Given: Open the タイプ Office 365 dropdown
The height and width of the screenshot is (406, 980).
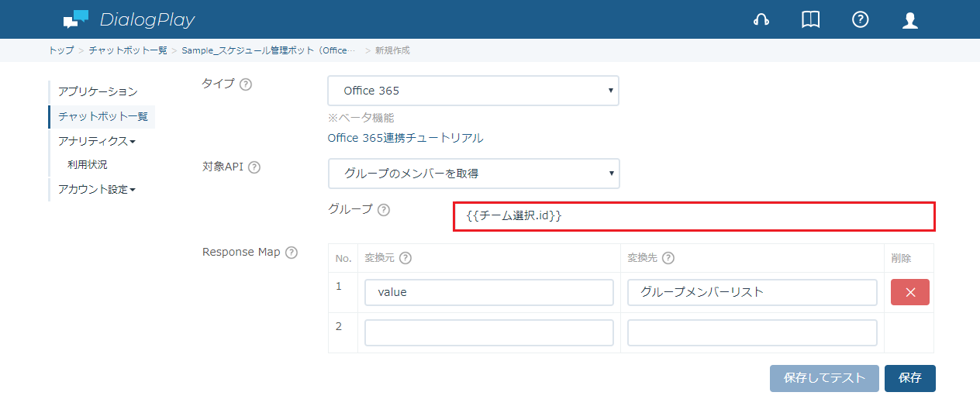Looking at the screenshot, I should (x=473, y=91).
